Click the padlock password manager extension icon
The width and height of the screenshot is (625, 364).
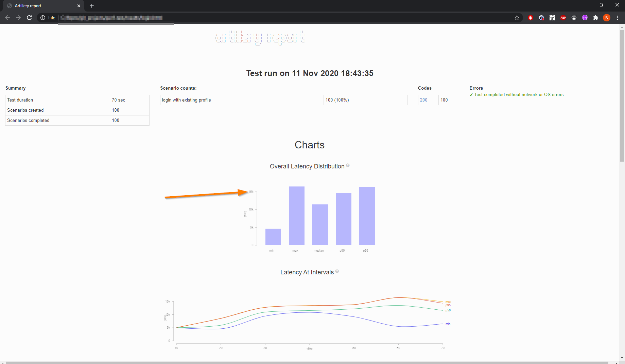(541, 18)
